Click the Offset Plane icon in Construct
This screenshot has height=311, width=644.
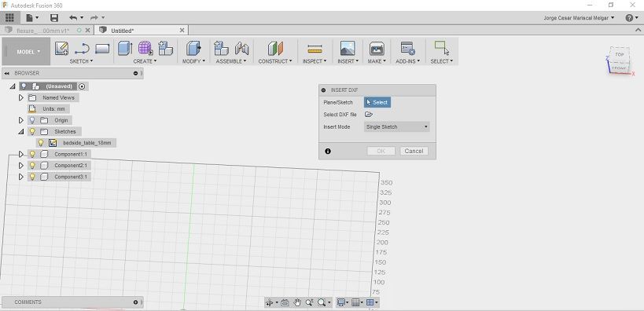click(x=275, y=49)
